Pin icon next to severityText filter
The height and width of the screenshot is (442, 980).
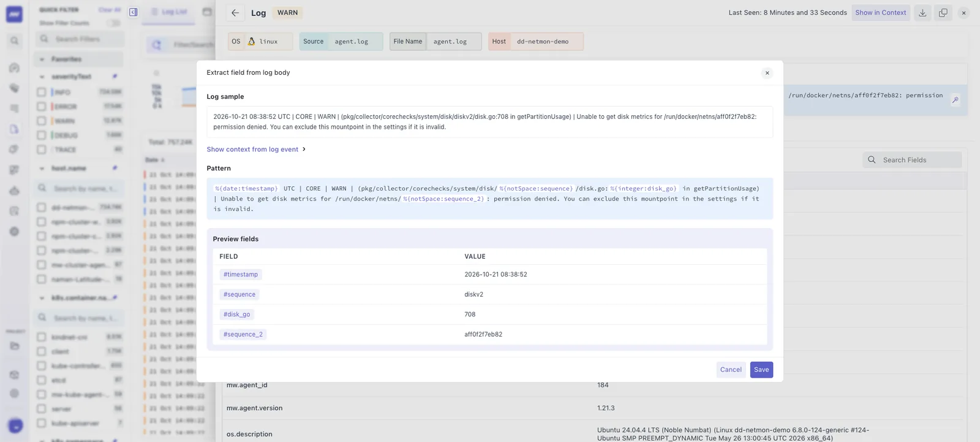[x=115, y=76]
